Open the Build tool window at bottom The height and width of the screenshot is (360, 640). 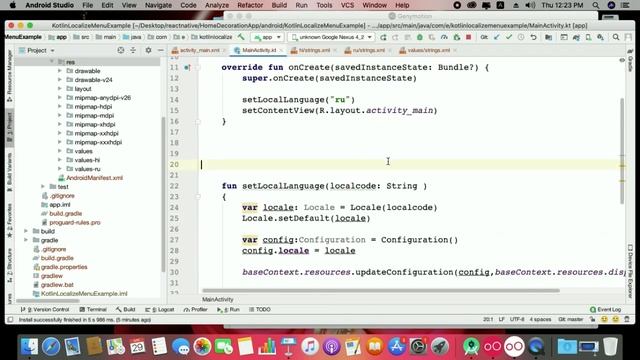[125, 309]
